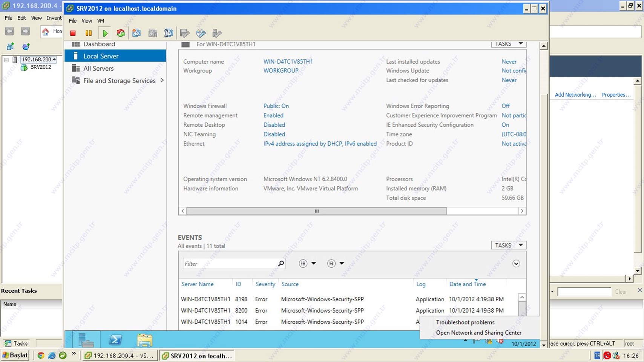644x362 pixels.
Task: Open the Edit menu in the vSphere client window
Action: 21,18
